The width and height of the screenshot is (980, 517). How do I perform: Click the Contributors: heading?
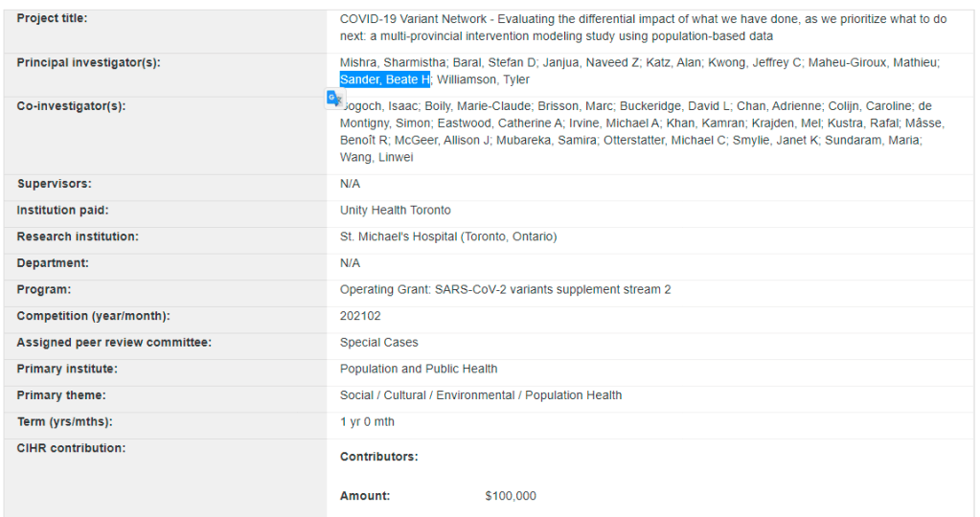tap(378, 458)
